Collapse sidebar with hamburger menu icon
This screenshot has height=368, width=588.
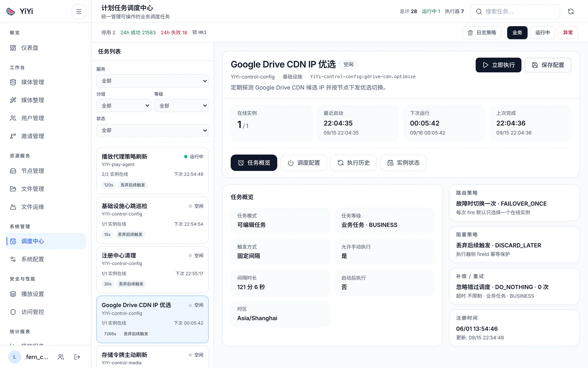[79, 11]
